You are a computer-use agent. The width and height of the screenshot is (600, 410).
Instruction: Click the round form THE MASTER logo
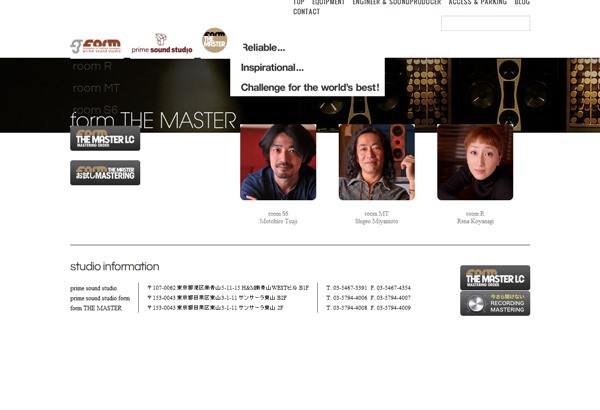click(214, 40)
